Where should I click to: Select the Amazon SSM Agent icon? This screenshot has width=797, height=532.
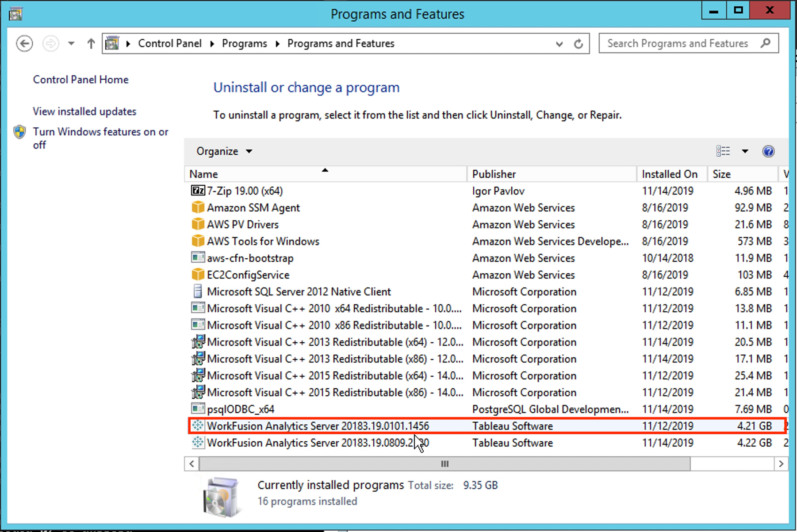(x=198, y=207)
